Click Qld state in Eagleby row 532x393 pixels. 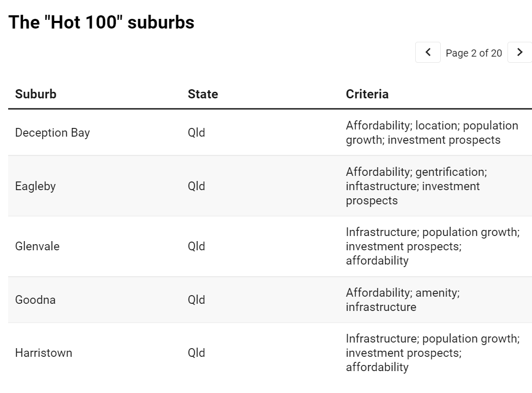[x=196, y=186]
